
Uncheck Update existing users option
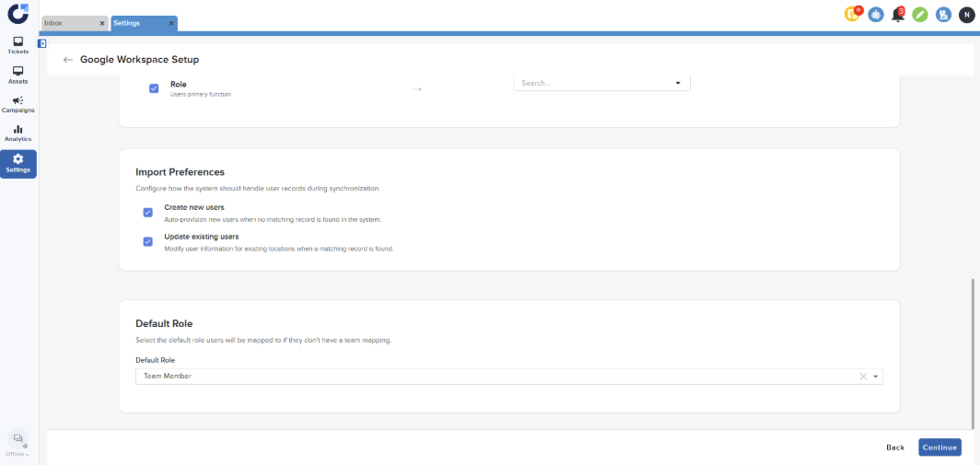[x=147, y=241]
